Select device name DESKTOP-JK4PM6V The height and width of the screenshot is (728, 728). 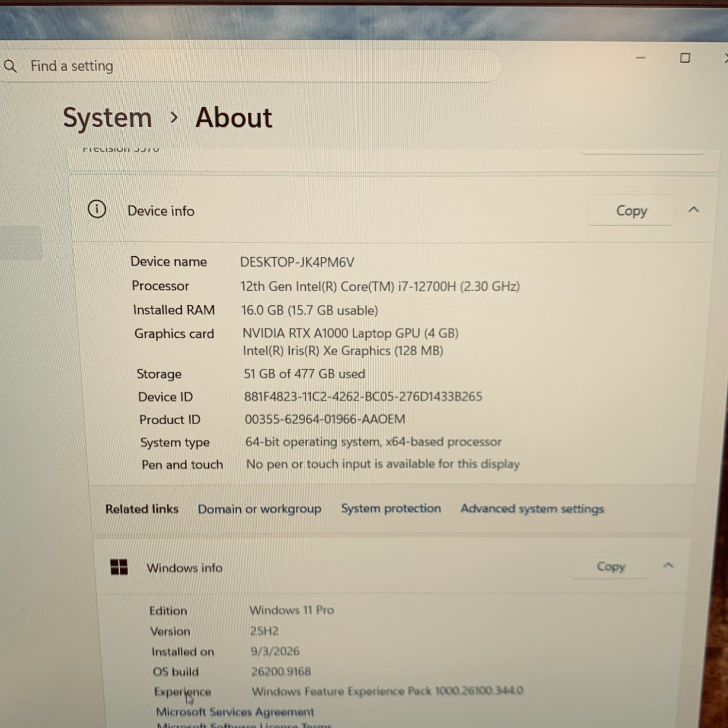click(297, 262)
